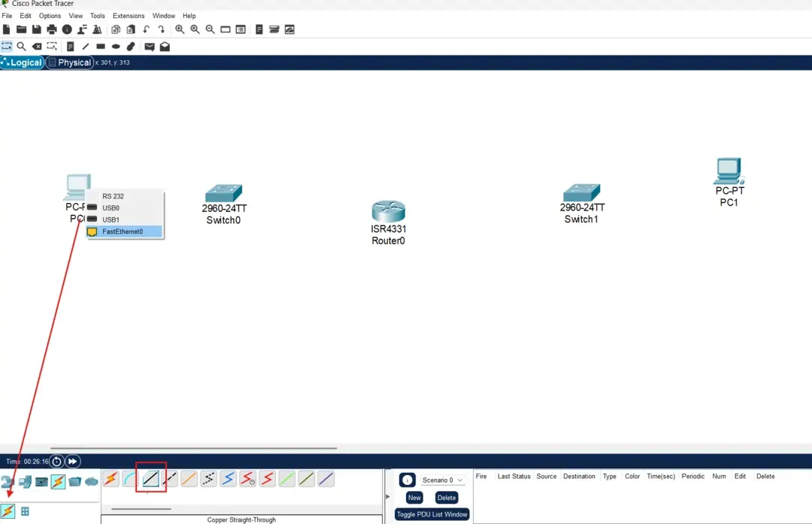Copy the selection with the copy icon
Screen dimensions: 812x524
pyautogui.click(x=116, y=29)
